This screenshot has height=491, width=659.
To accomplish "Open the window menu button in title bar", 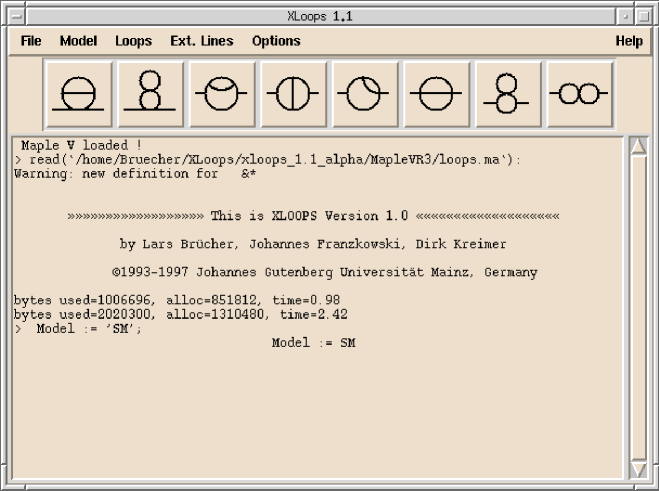I will point(17,16).
